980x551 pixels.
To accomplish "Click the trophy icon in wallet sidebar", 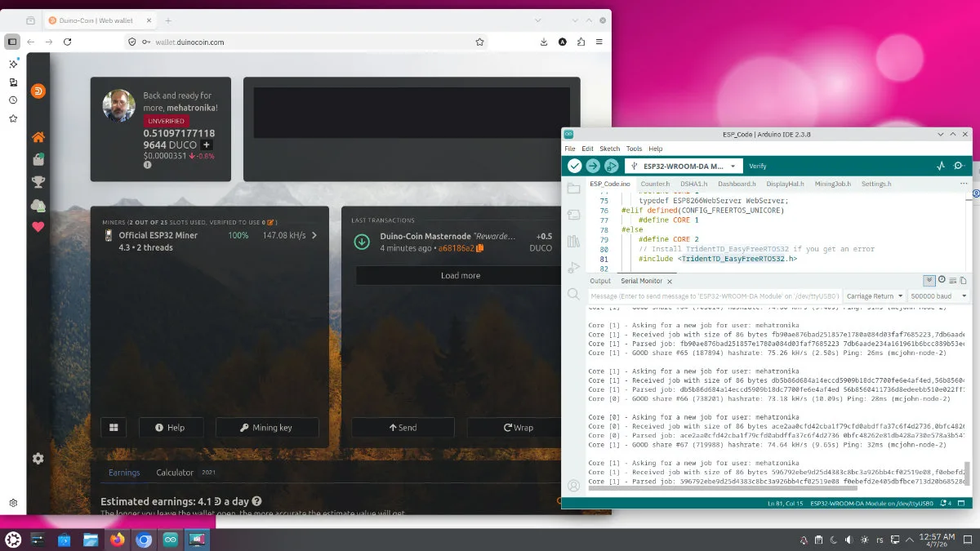I will [x=38, y=182].
